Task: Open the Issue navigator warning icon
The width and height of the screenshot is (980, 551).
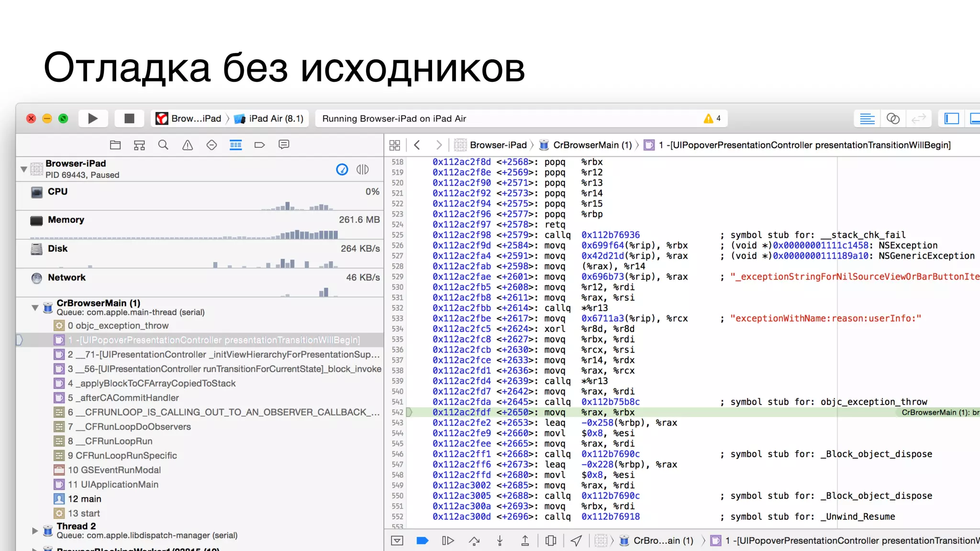Action: [188, 145]
